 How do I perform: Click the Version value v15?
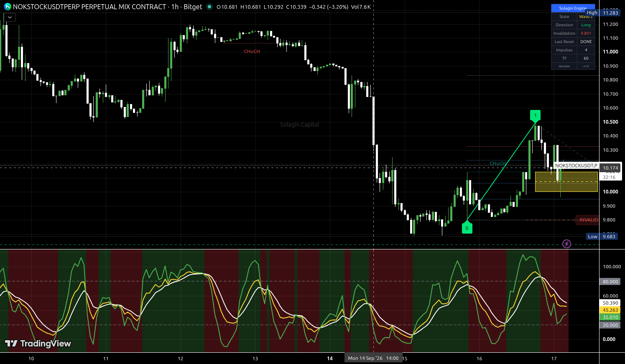pos(586,66)
